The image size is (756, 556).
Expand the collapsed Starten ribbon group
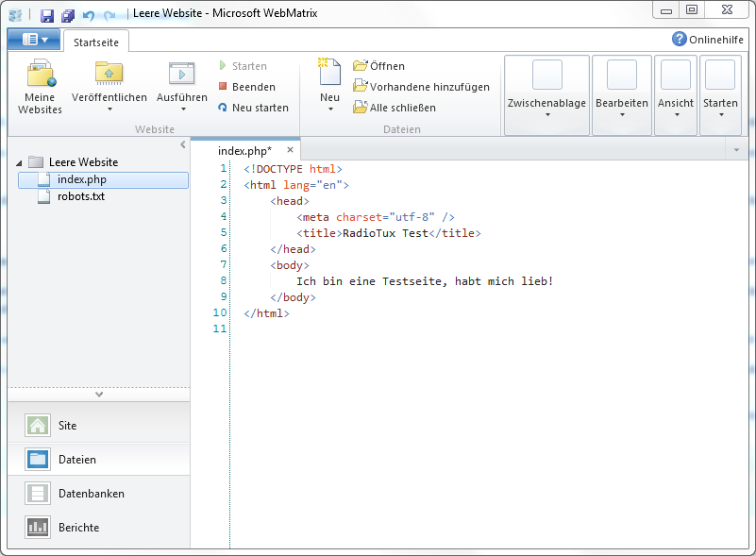(720, 95)
